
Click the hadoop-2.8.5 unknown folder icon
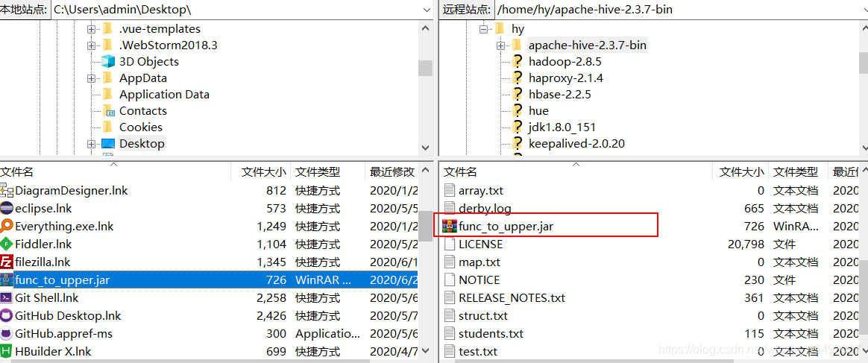tap(518, 61)
